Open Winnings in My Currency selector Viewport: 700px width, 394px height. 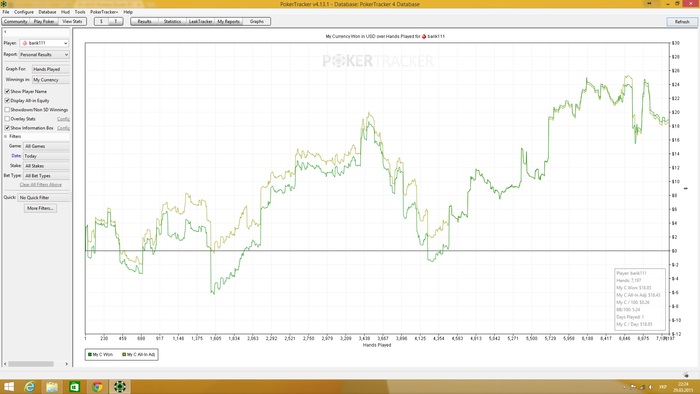click(x=51, y=80)
